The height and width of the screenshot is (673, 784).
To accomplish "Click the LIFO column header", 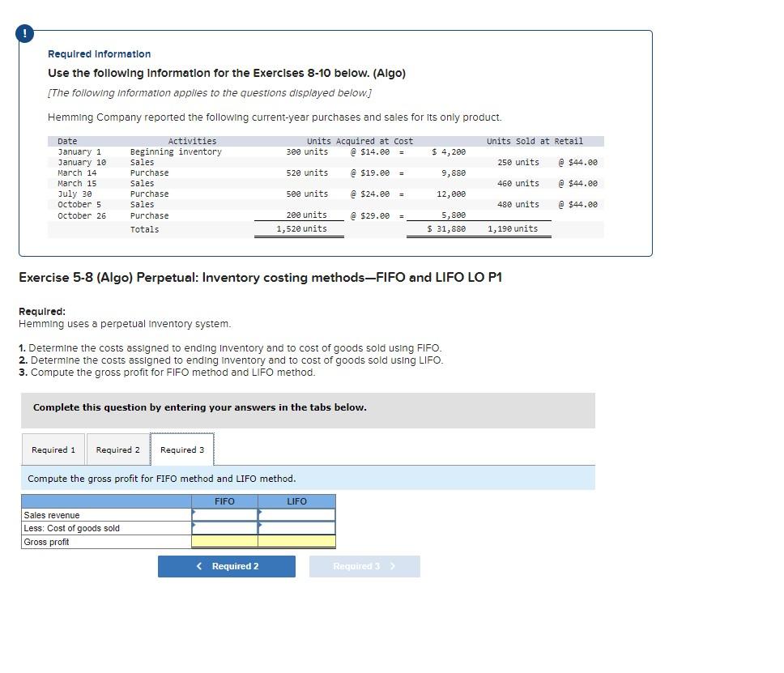I will click(x=296, y=501).
